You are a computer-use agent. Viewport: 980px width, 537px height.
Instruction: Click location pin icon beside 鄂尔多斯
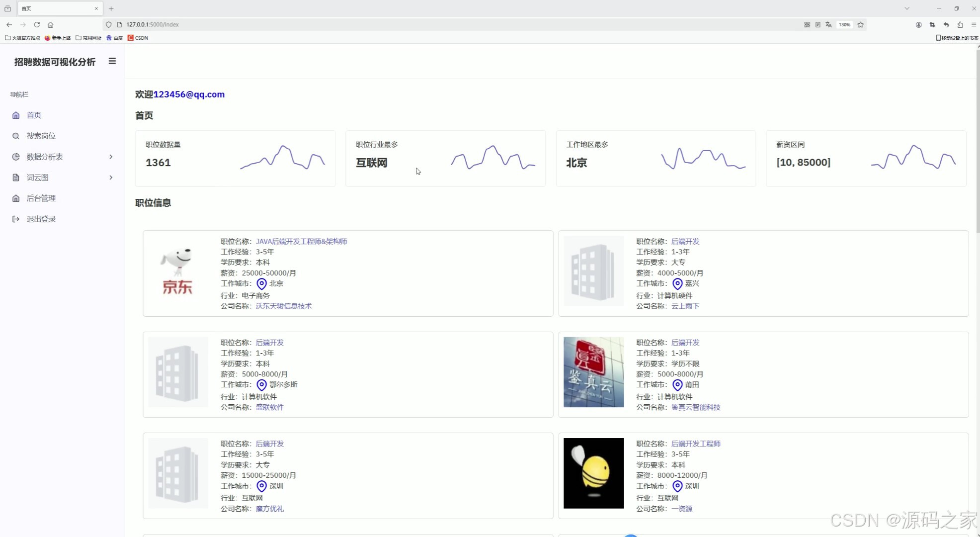tap(261, 385)
